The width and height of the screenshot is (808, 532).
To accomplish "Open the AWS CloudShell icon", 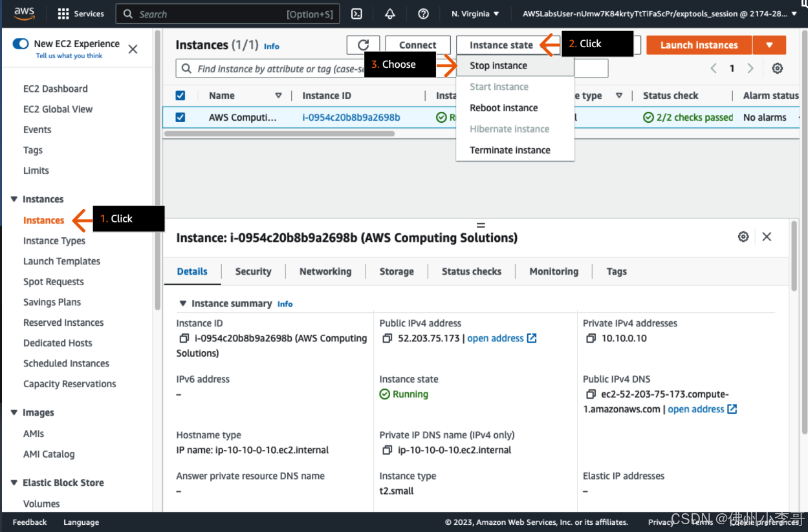I will click(x=356, y=14).
